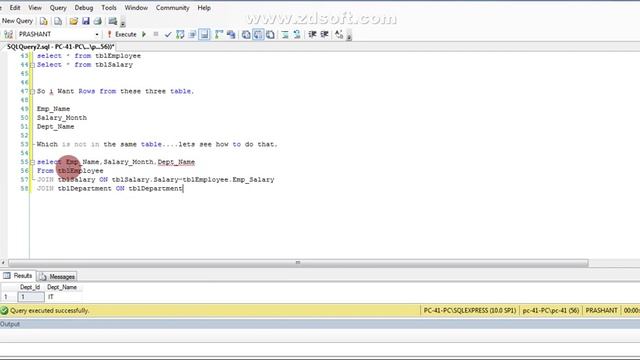This screenshot has height=360, width=640.
Task: Open the Query Options icon
Action: 192,35
